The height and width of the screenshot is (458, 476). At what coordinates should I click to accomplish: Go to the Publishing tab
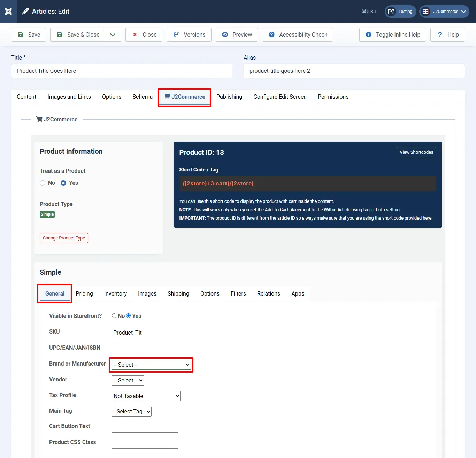pos(229,97)
